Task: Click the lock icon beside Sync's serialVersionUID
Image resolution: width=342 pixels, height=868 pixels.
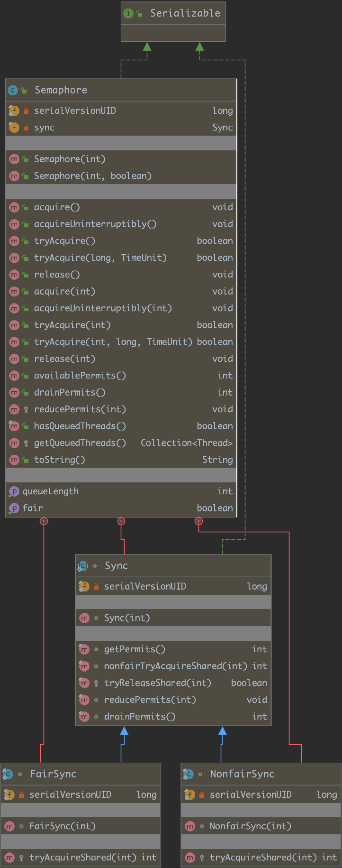Action: 96,587
